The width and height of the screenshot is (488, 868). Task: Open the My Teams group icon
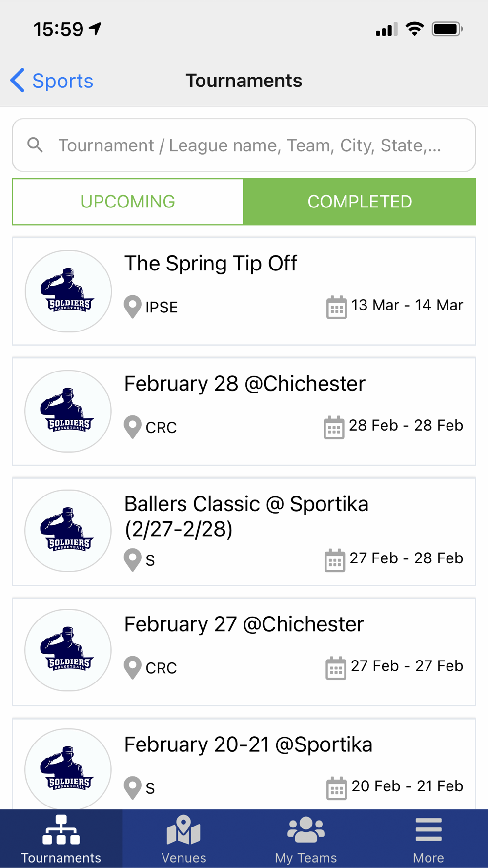coord(306,829)
